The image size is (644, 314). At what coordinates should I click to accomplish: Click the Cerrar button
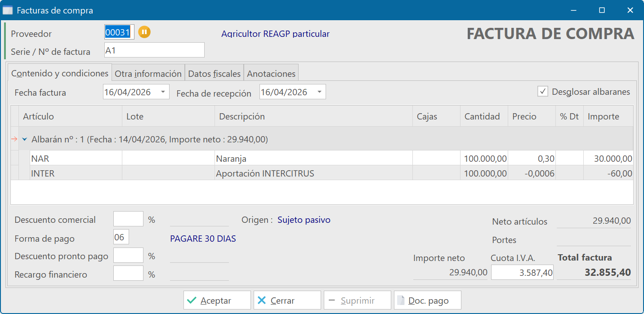click(x=287, y=301)
